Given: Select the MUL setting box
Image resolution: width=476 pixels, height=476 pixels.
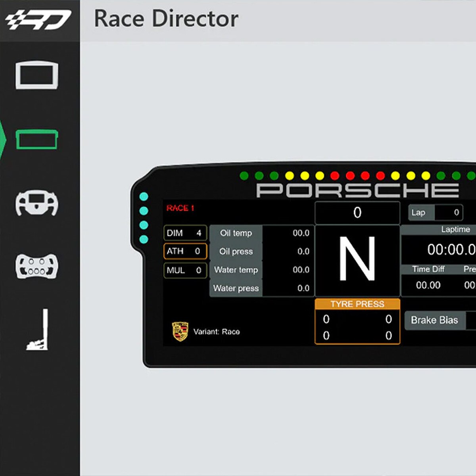Looking at the screenshot, I should [x=185, y=271].
